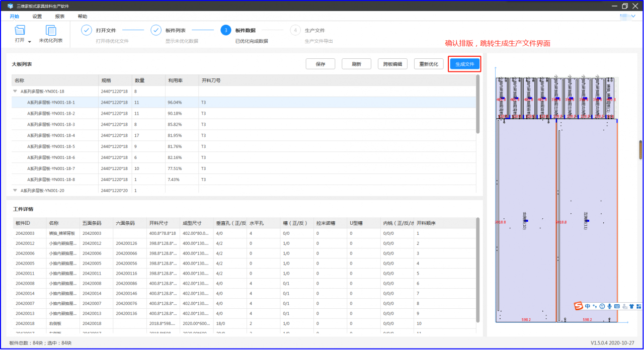Click the step 4 circle for 生产文件
This screenshot has width=644, height=350.
[295, 30]
